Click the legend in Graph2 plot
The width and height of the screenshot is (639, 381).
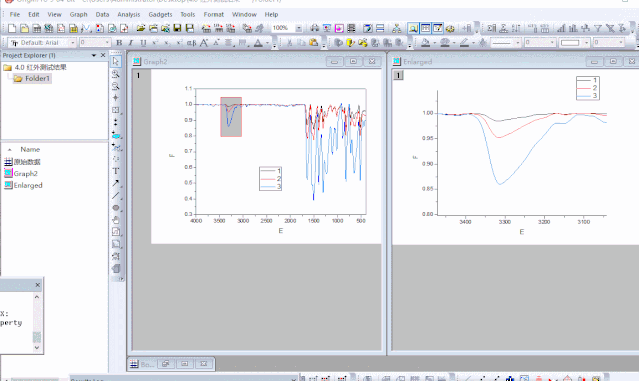[270, 178]
